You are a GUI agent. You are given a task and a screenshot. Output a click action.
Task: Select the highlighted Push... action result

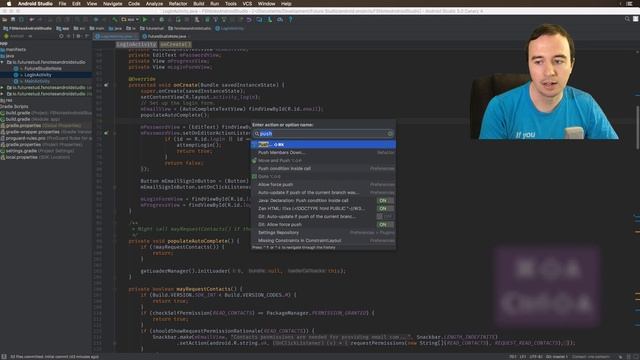click(x=323, y=144)
